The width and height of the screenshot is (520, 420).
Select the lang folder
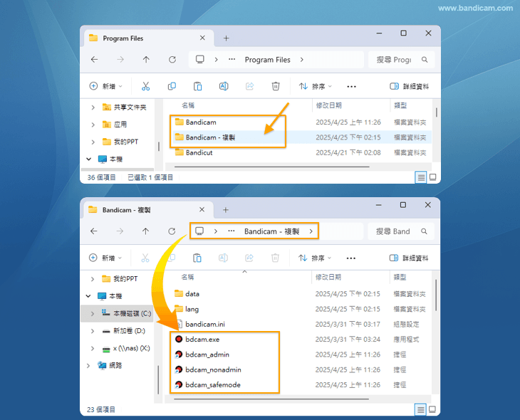click(187, 309)
